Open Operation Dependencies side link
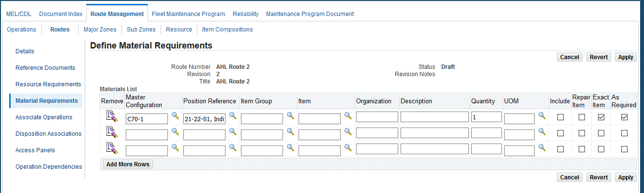644x193 pixels. (49, 167)
